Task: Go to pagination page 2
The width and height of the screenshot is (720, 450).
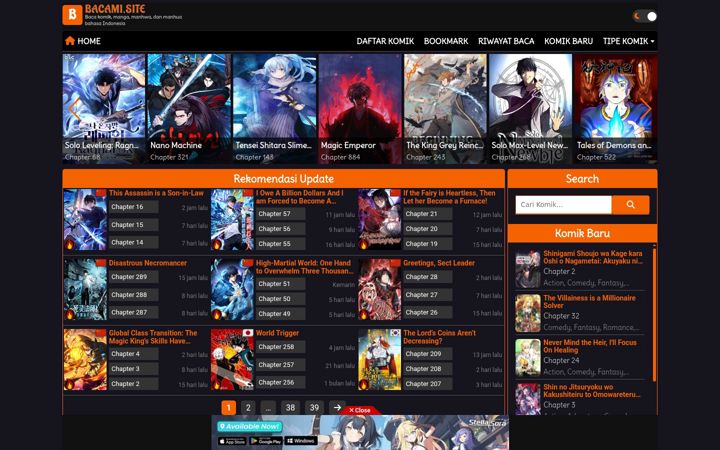Action: click(x=248, y=407)
